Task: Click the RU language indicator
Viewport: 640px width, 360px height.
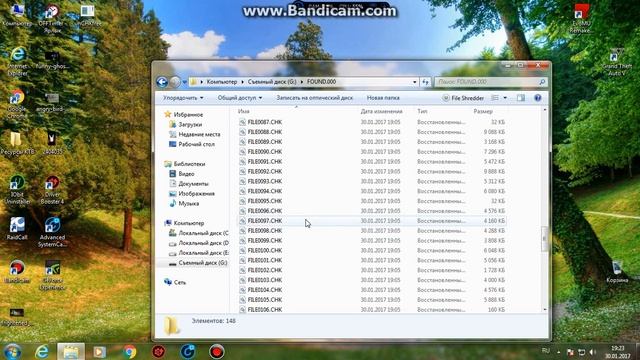Action: pos(545,351)
